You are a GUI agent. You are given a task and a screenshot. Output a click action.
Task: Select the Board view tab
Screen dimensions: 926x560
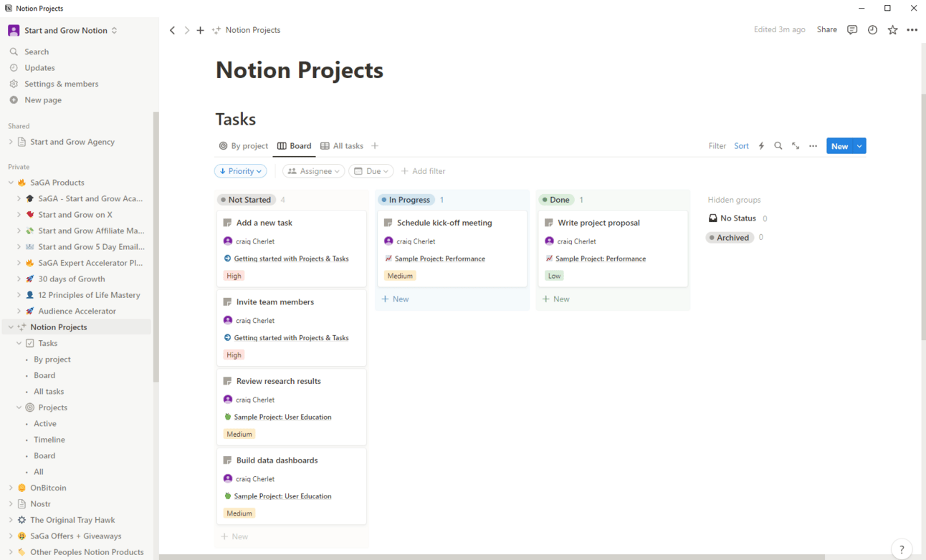pyautogui.click(x=295, y=146)
